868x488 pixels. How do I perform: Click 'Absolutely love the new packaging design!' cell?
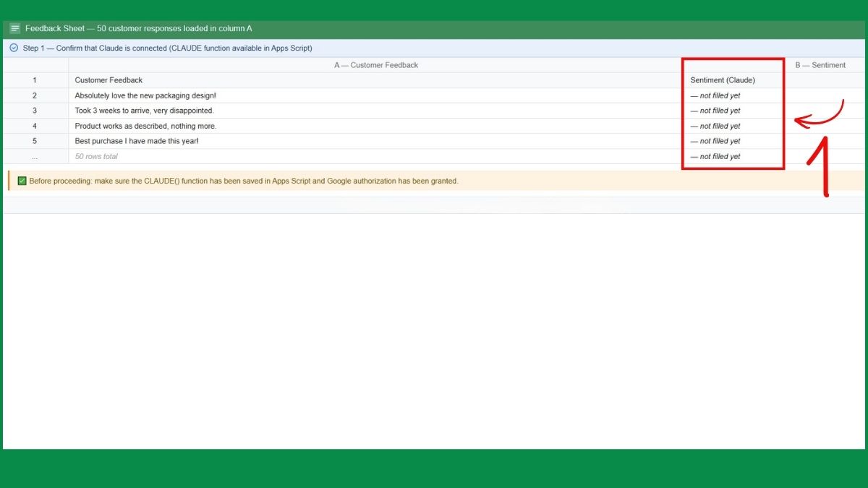click(376, 95)
